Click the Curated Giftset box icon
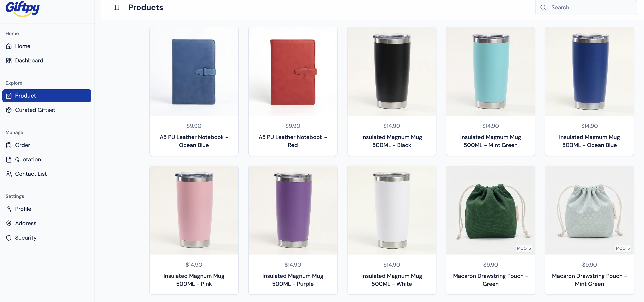 click(9, 110)
